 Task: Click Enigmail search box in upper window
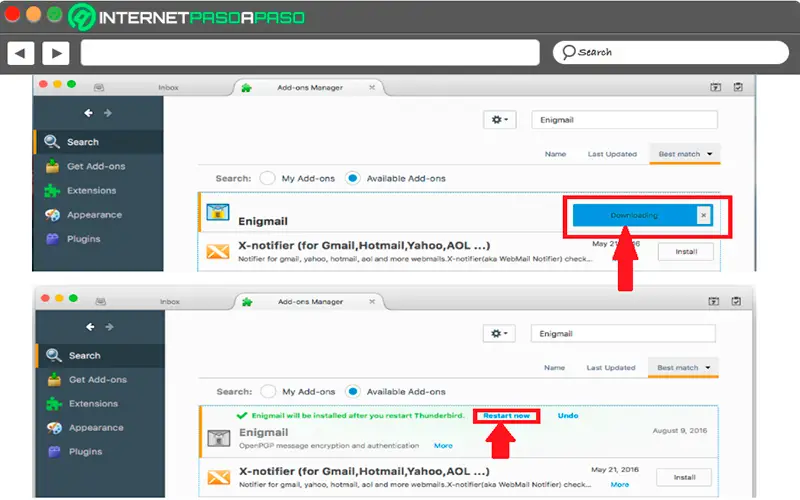[x=624, y=120]
